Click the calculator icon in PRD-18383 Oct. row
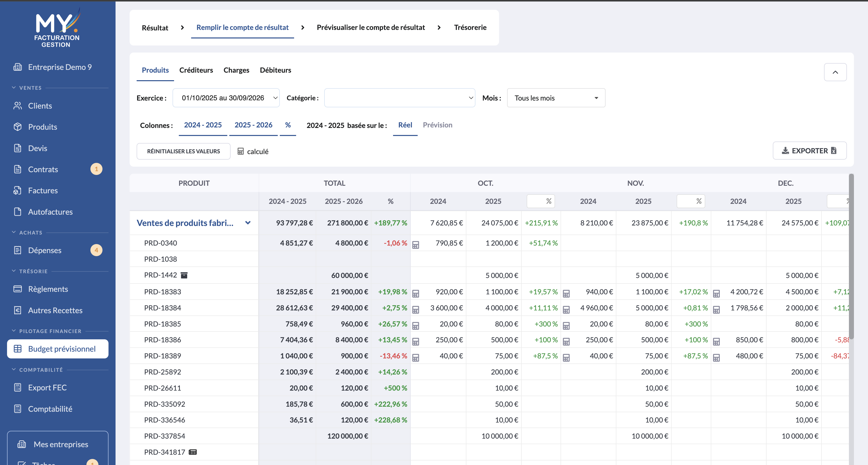 [416, 294]
